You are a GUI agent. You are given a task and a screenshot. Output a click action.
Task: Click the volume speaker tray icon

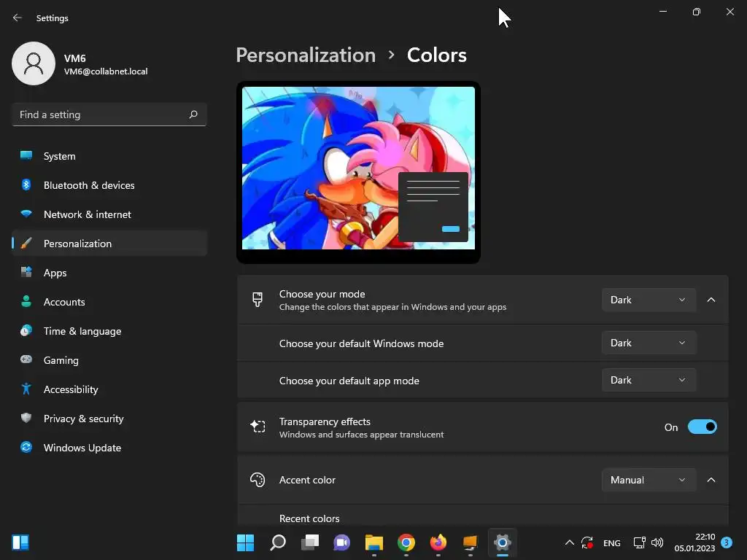(657, 542)
